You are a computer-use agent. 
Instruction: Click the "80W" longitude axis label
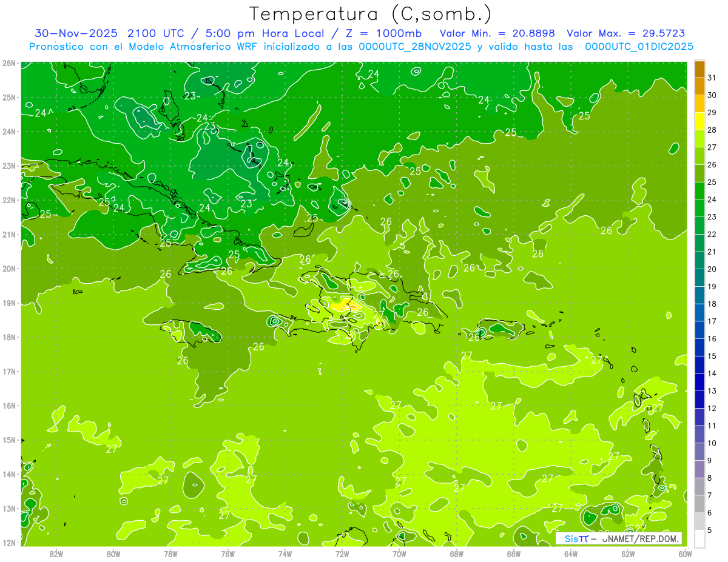click(x=113, y=553)
